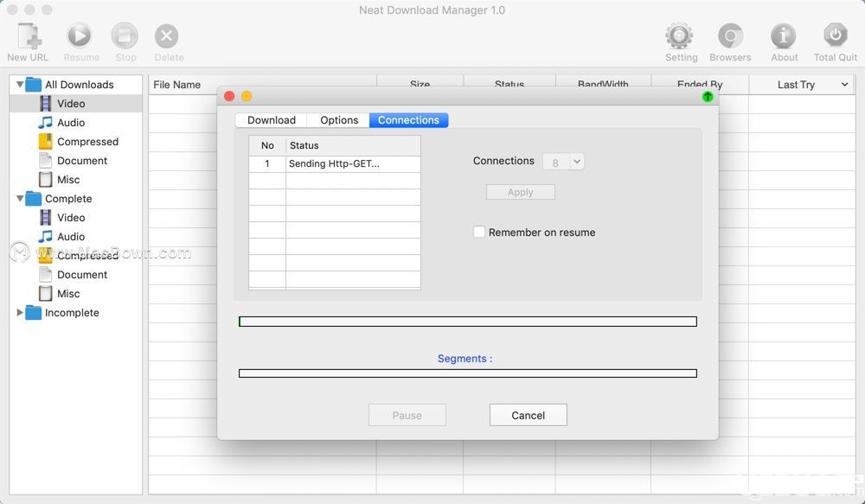Click the green arrow icon in dialog
Image resolution: width=865 pixels, height=504 pixels.
coord(708,97)
